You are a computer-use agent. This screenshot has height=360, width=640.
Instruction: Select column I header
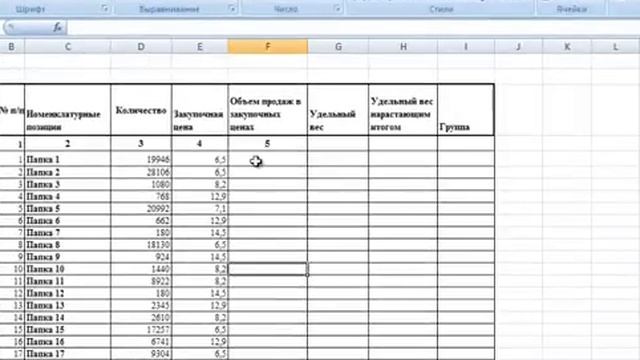coord(466,47)
